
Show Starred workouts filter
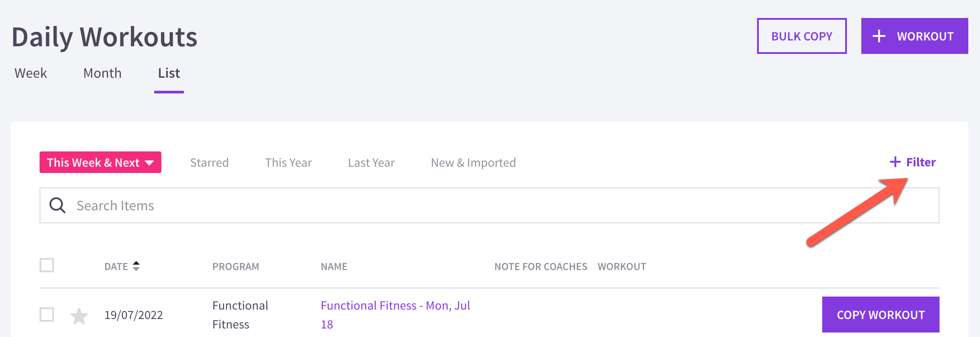coord(209,162)
